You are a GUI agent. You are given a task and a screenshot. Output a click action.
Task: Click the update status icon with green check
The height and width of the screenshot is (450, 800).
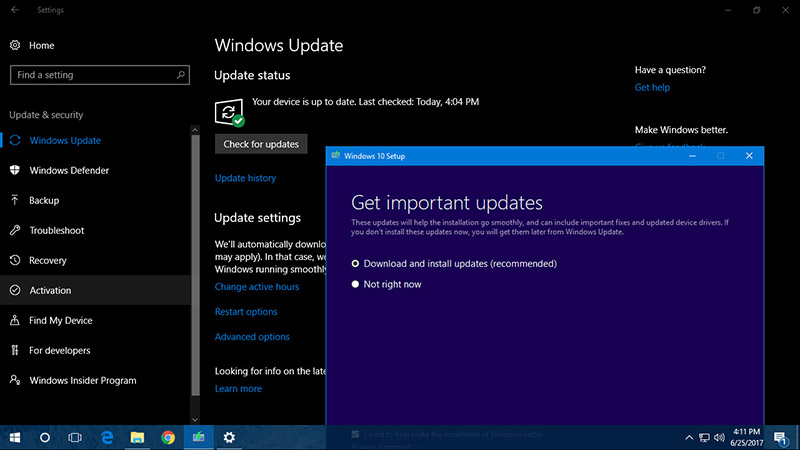[x=229, y=112]
